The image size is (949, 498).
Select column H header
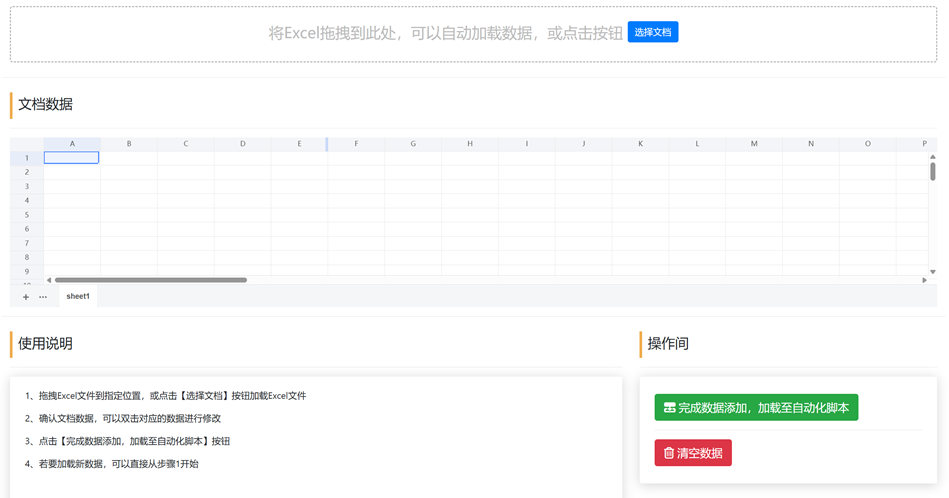coord(470,143)
